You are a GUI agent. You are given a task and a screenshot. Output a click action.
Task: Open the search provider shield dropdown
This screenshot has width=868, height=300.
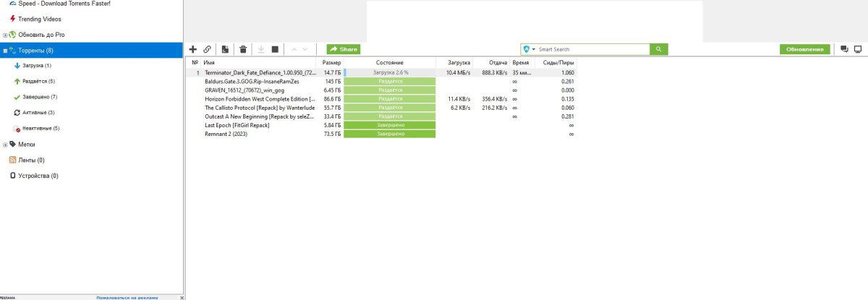(x=529, y=49)
